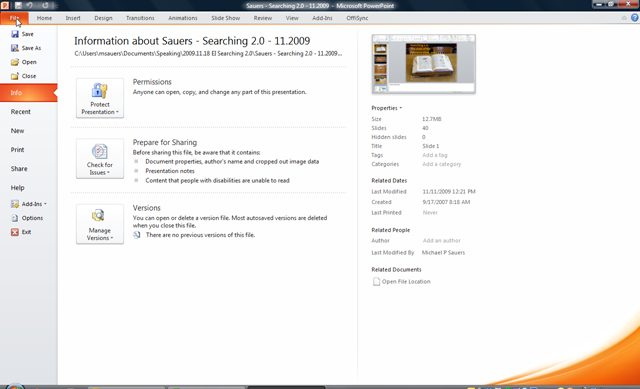Switch to the Slide Show tab
The width and height of the screenshot is (640, 389).
226,18
